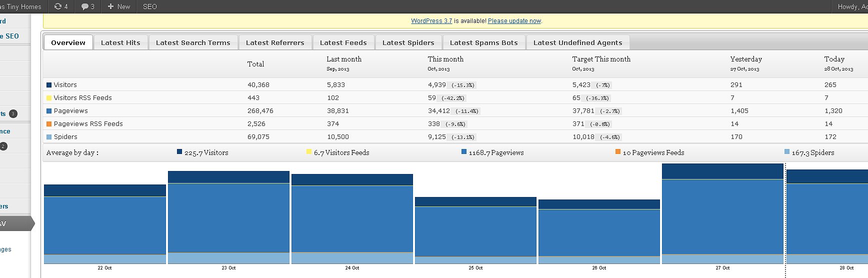This screenshot has width=868, height=278.
Task: Click the 25 Oct bar in chart
Action: (x=475, y=230)
